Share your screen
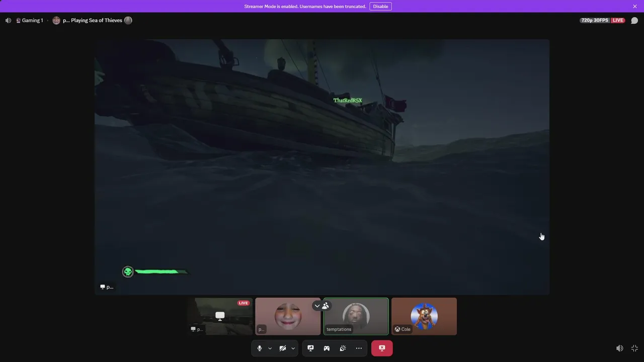The height and width of the screenshot is (362, 644). point(310,348)
